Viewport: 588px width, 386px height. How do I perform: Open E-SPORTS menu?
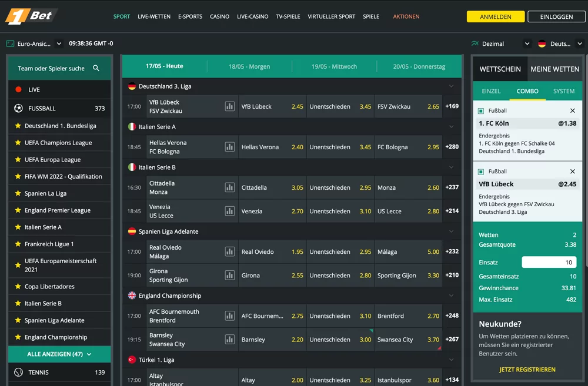[x=190, y=16]
